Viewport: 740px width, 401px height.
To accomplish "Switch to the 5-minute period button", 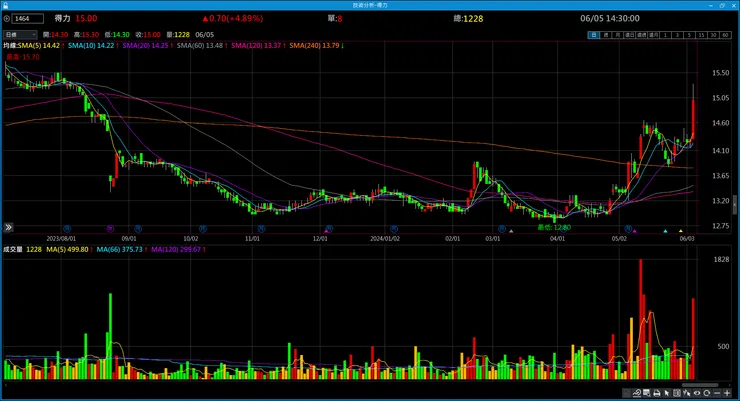I will (x=690, y=35).
